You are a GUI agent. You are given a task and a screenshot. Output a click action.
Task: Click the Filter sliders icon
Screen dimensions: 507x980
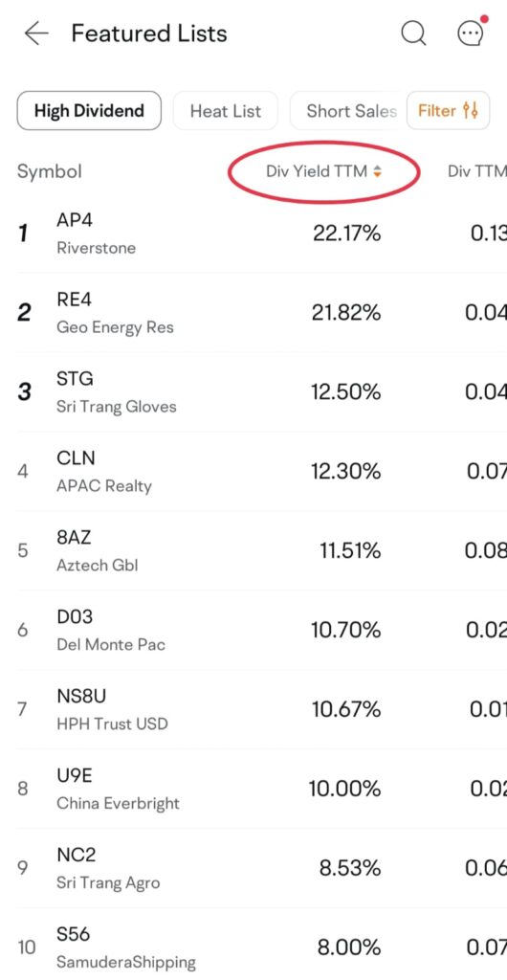pos(471,111)
